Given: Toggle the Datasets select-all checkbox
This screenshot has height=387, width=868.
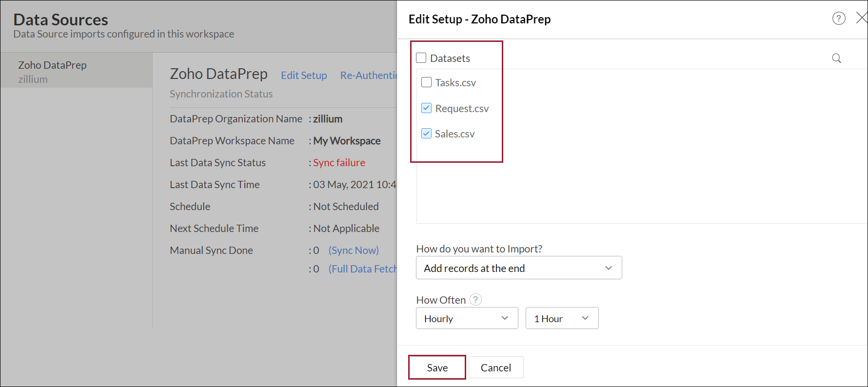Looking at the screenshot, I should (421, 58).
